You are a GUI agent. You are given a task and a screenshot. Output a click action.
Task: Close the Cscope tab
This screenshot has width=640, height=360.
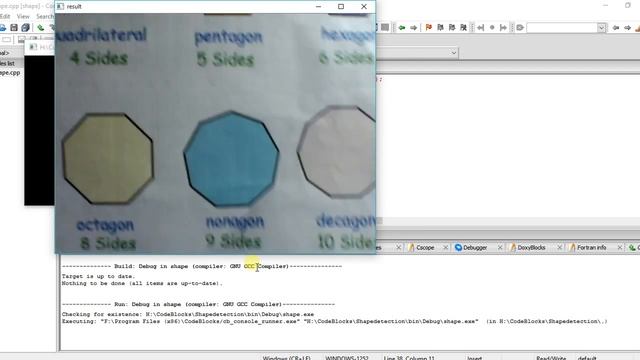445,247
